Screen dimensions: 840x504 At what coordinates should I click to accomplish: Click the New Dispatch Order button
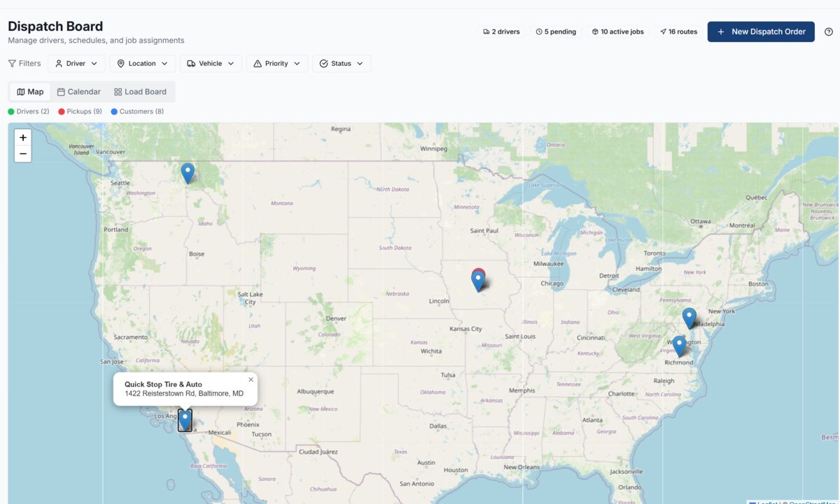click(x=761, y=31)
